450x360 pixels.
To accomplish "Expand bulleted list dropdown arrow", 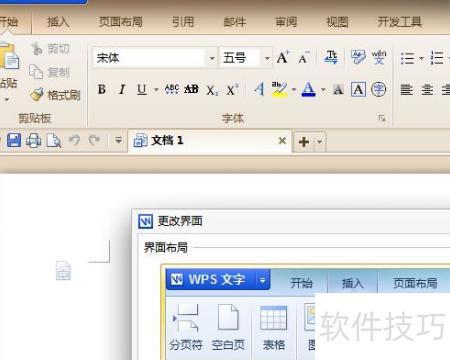I will click(421, 58).
